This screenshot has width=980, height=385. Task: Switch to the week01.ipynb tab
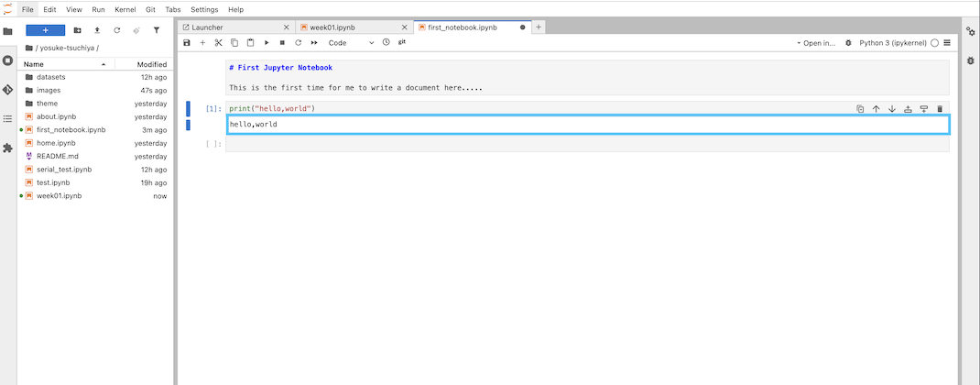[332, 27]
